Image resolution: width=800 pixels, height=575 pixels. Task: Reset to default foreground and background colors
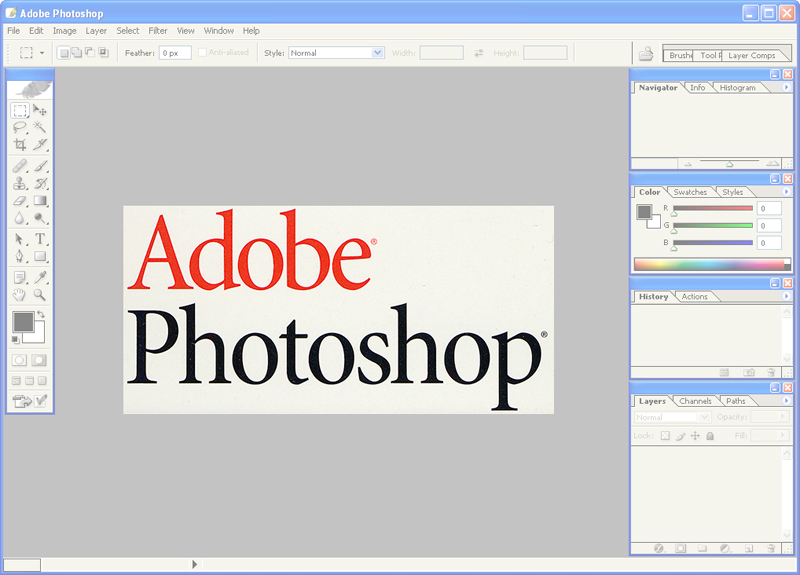pyautogui.click(x=15, y=339)
